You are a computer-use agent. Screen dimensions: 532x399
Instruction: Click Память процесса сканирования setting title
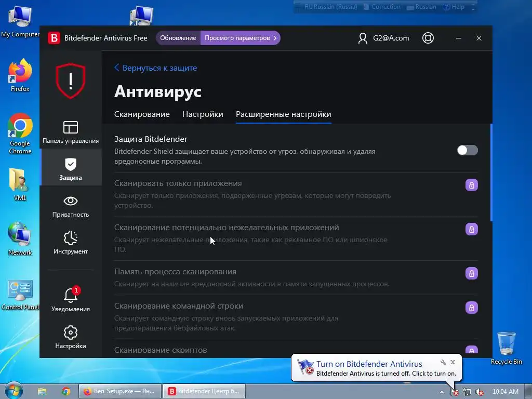pos(175,272)
